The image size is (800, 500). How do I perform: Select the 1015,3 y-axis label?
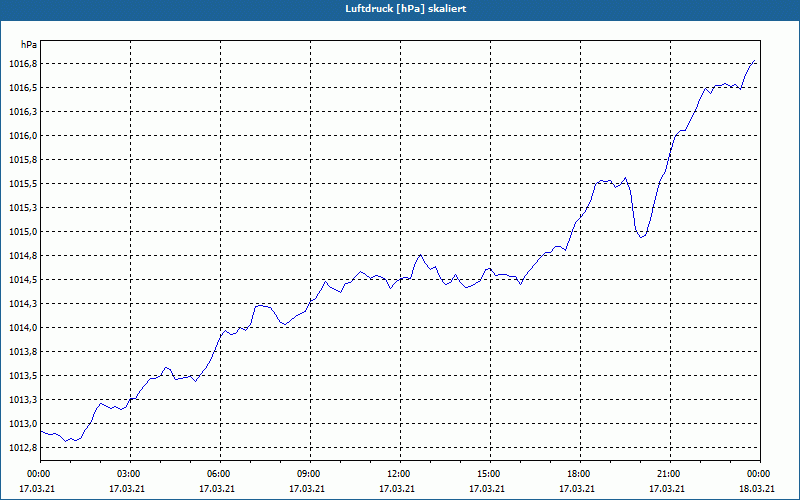coord(23,208)
